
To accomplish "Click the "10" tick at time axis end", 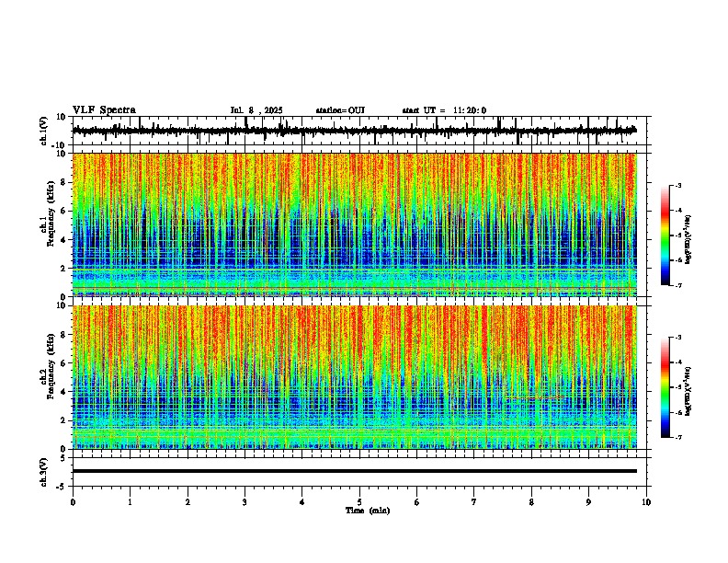I will 646,502.
